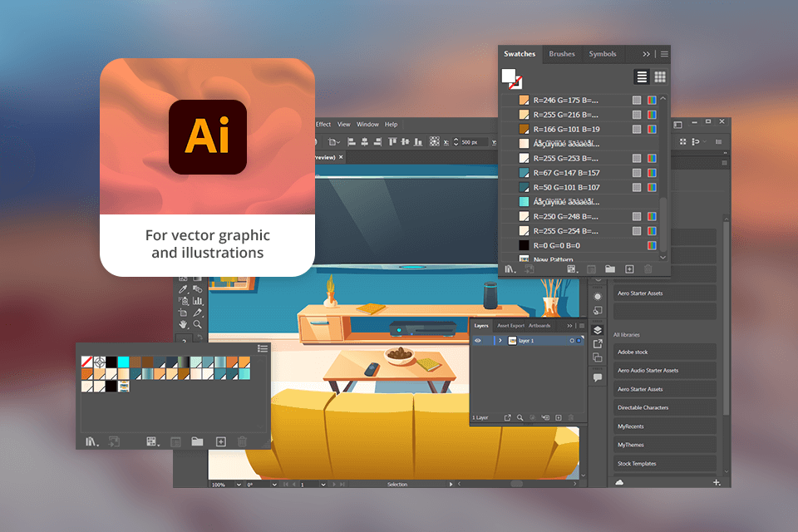Click the horizontal align left icon
This screenshot has height=532, width=798.
point(351,141)
